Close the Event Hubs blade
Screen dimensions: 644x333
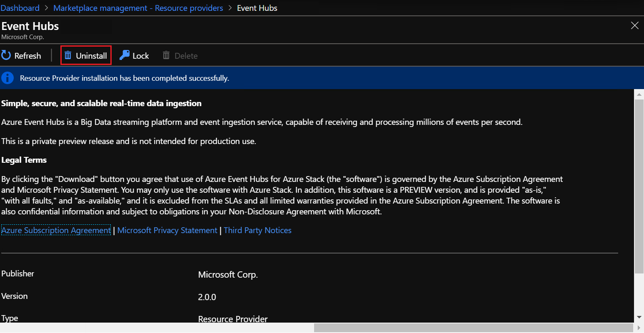coord(635,26)
